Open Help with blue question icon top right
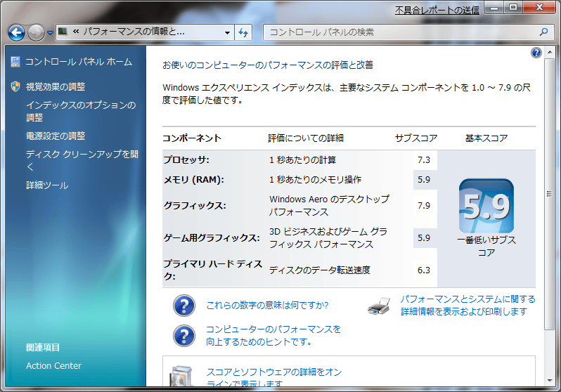The image size is (561, 392). [536, 53]
